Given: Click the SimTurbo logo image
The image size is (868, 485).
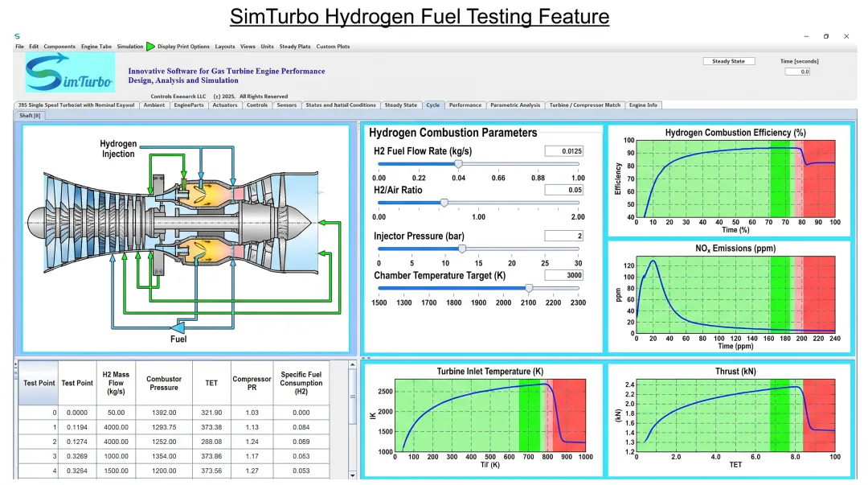Looking at the screenshot, I should coord(70,72).
